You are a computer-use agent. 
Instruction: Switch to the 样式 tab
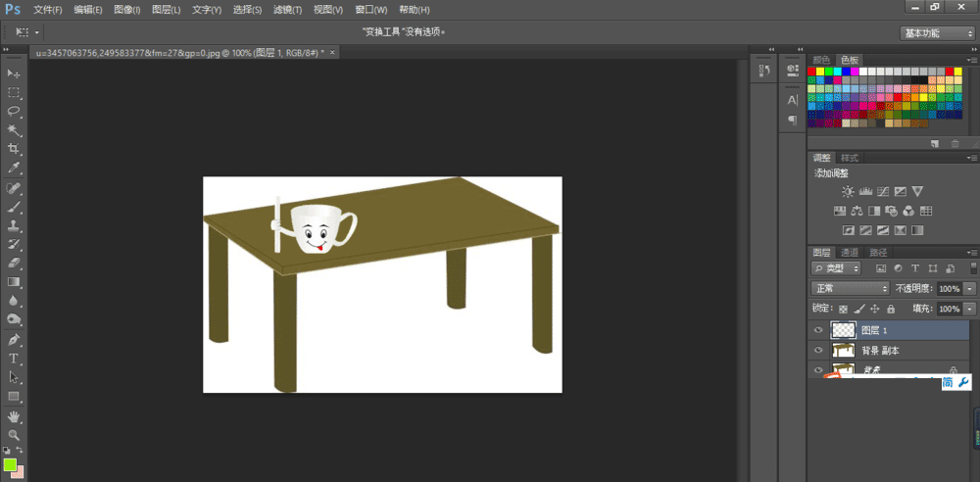tap(850, 158)
